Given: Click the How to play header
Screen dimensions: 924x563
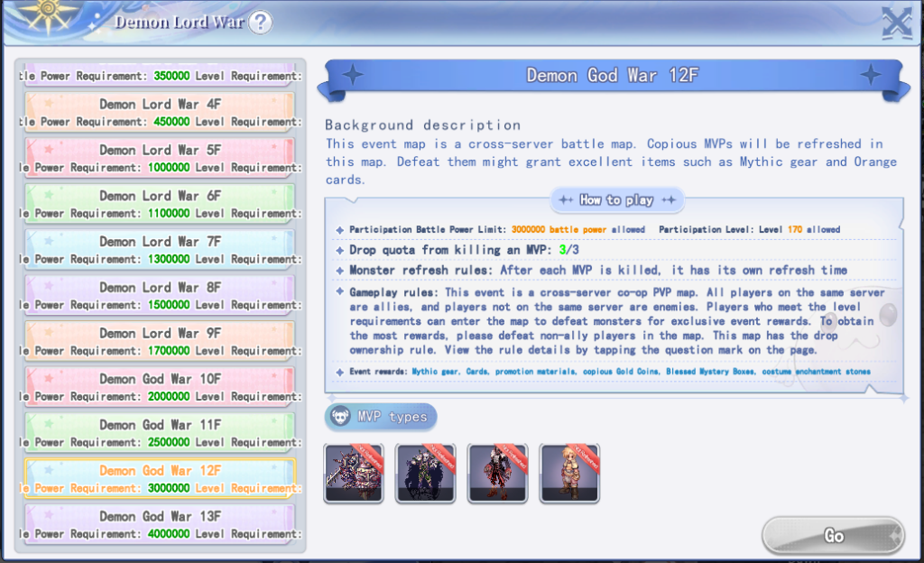Looking at the screenshot, I should click(x=616, y=199).
